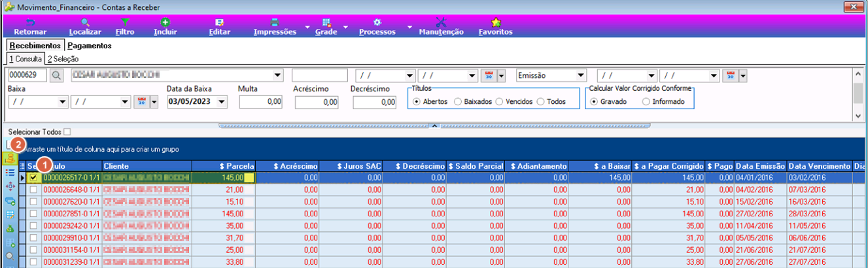Check the row 0000031154-0 checkbox

coord(33,249)
